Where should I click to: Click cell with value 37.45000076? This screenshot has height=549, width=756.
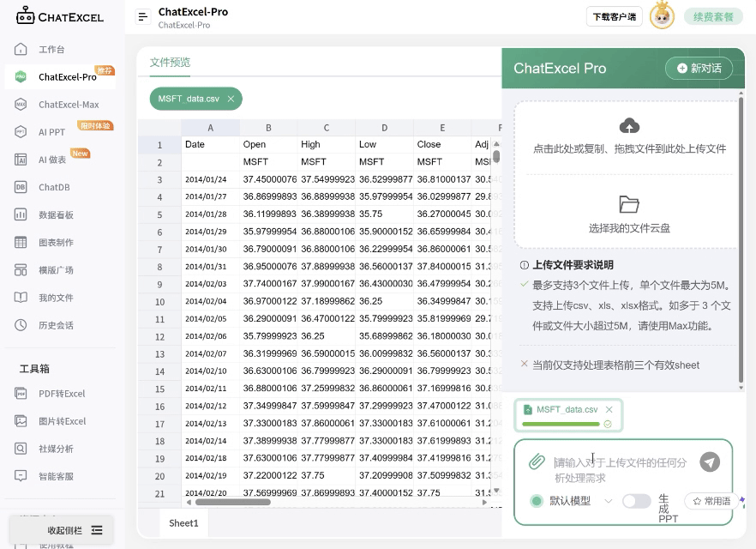pyautogui.click(x=268, y=179)
